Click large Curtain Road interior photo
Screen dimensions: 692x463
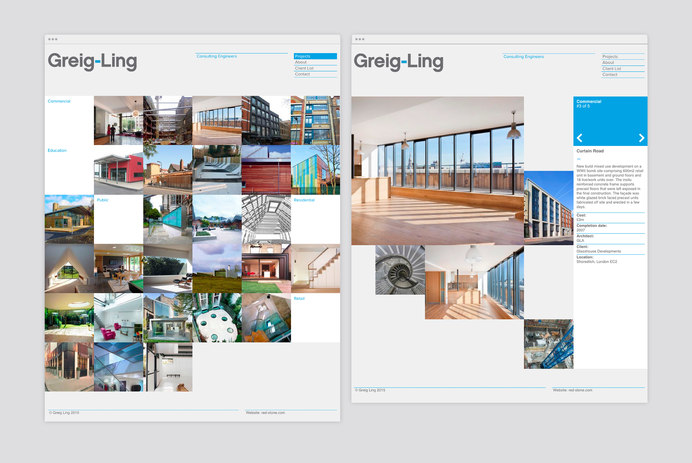point(438,170)
